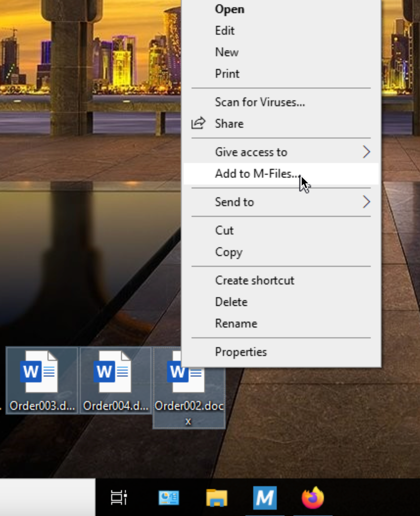This screenshot has height=516, width=420.
Task: Expand the Give access to submenu arrow
Action: pos(366,152)
